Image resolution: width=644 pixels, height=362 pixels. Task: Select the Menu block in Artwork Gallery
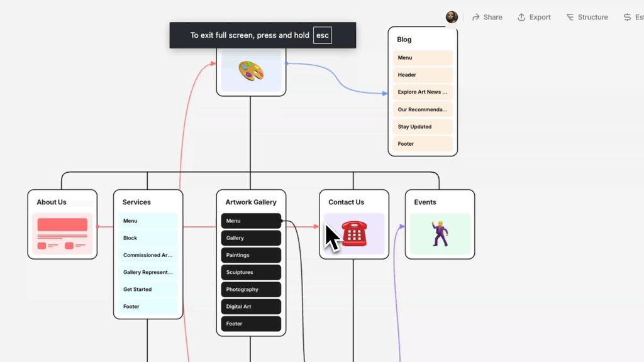click(x=251, y=221)
